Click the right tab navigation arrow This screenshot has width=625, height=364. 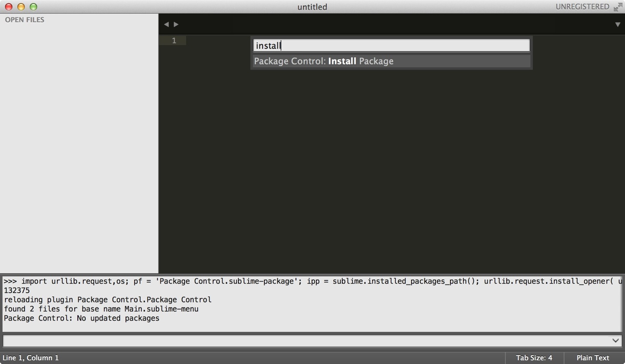(176, 24)
